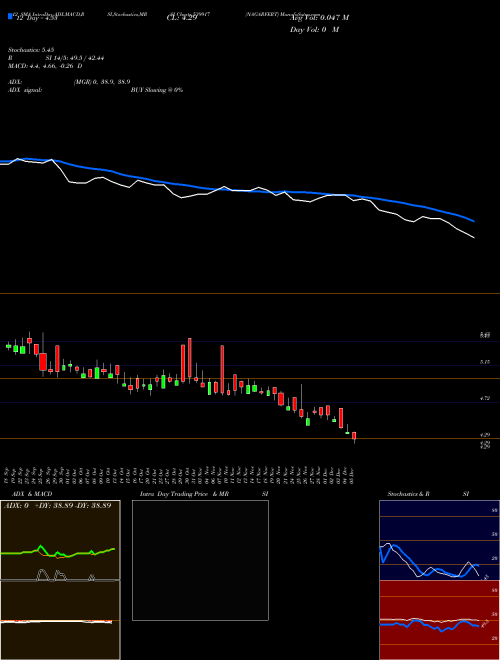The height and width of the screenshot is (660, 500).
Task: Click the 4.29 price axis label
Action: click(484, 435)
